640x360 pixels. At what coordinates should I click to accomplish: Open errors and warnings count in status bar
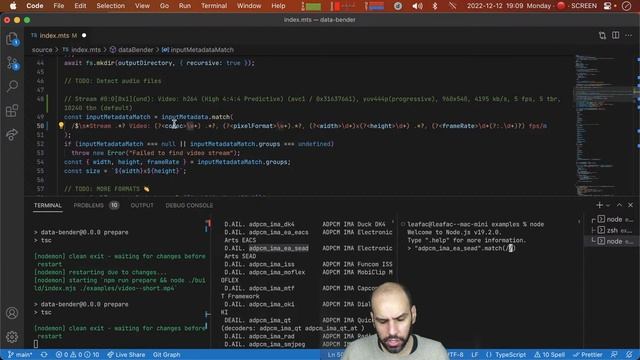pos(78,355)
